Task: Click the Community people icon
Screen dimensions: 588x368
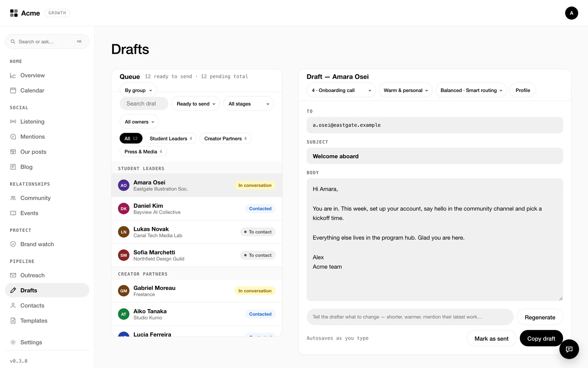Action: [13, 198]
